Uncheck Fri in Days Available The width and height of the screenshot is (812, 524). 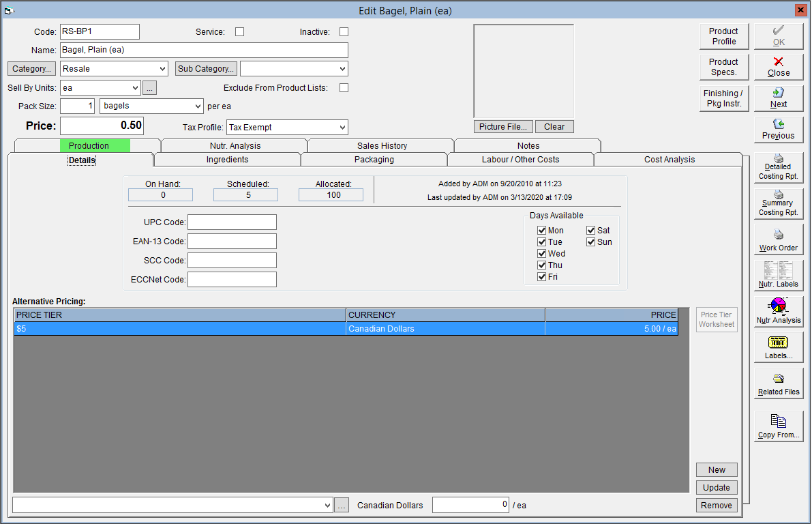542,277
